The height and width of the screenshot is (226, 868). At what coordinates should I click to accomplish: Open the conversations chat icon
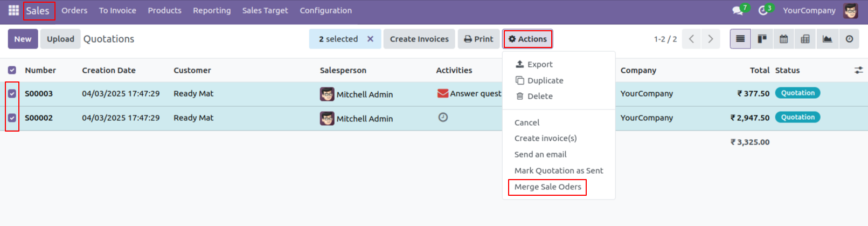tap(737, 10)
